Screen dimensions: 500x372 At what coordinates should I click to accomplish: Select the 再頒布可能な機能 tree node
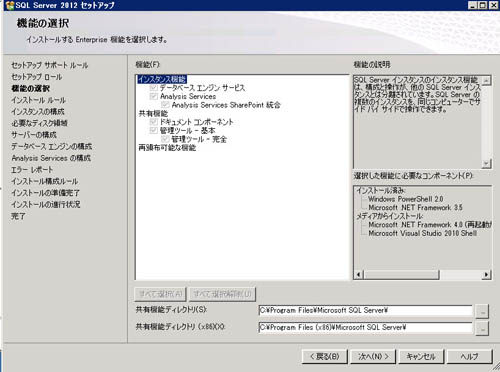point(167,148)
